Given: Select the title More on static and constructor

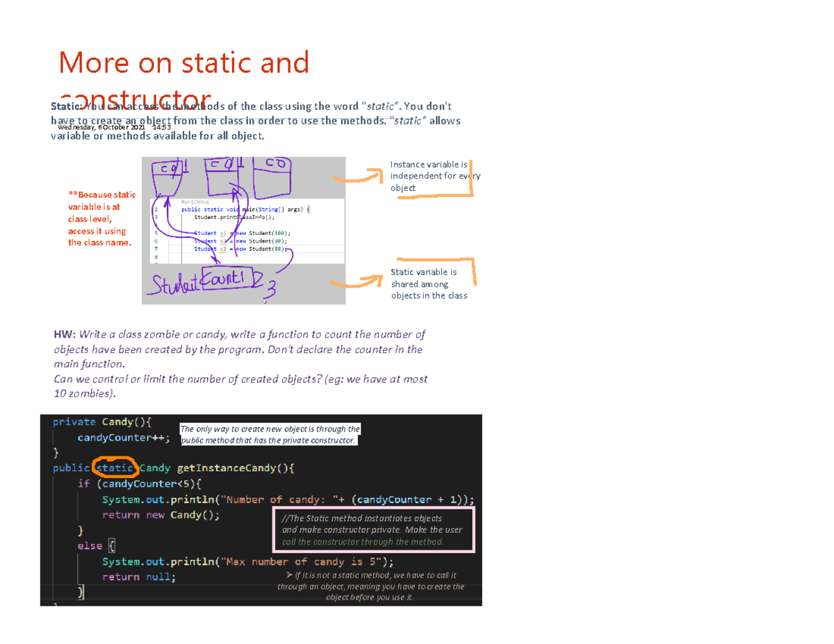Looking at the screenshot, I should (x=184, y=76).
